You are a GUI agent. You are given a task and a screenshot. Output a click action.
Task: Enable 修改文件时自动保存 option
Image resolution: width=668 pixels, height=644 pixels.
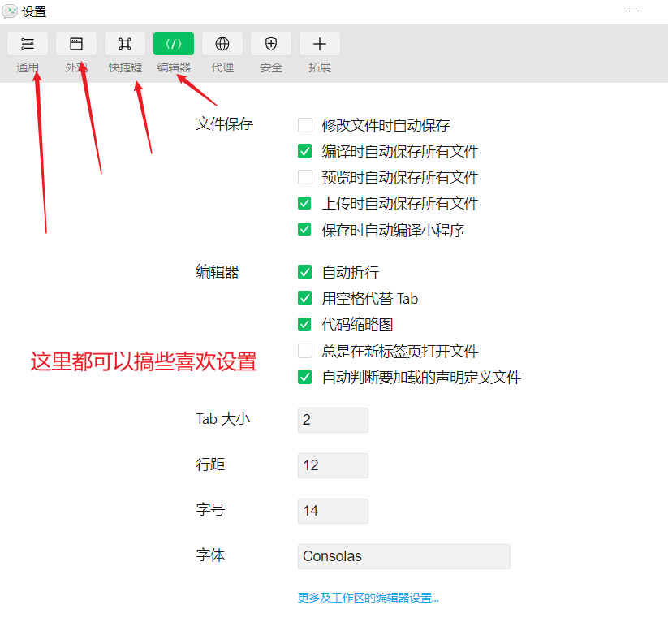pos(304,125)
